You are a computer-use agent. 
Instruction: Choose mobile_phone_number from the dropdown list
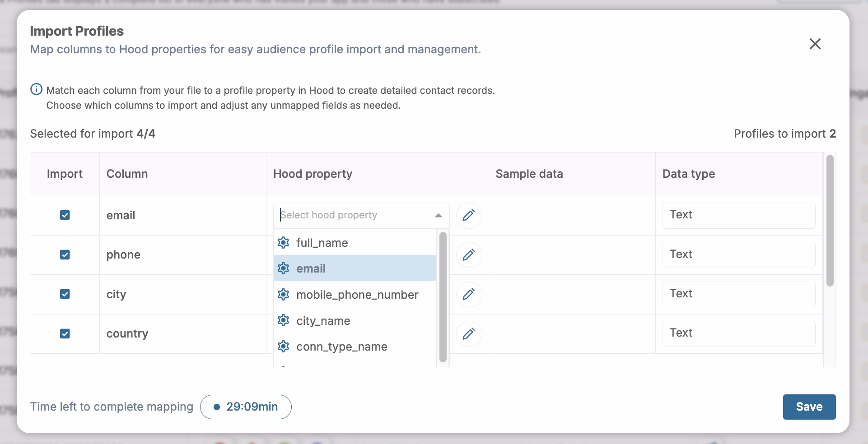[x=357, y=295]
